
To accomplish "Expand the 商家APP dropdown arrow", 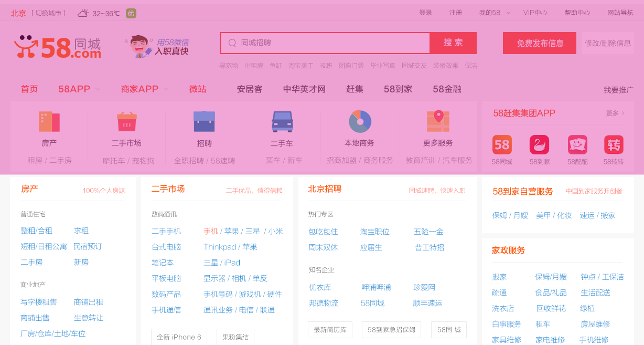I will click(x=166, y=89).
